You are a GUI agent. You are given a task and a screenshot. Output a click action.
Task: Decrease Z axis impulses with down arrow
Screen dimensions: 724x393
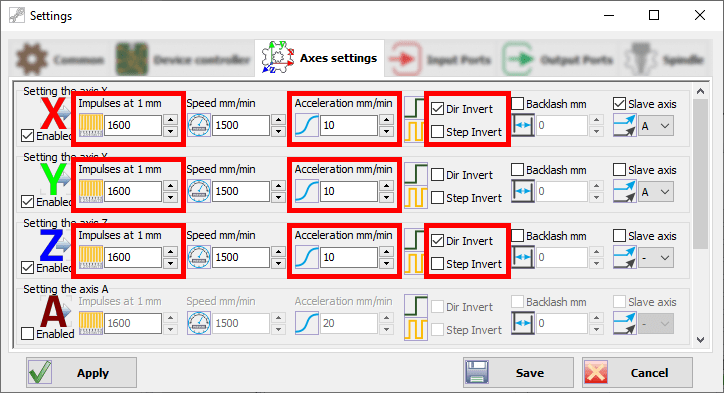point(171,263)
